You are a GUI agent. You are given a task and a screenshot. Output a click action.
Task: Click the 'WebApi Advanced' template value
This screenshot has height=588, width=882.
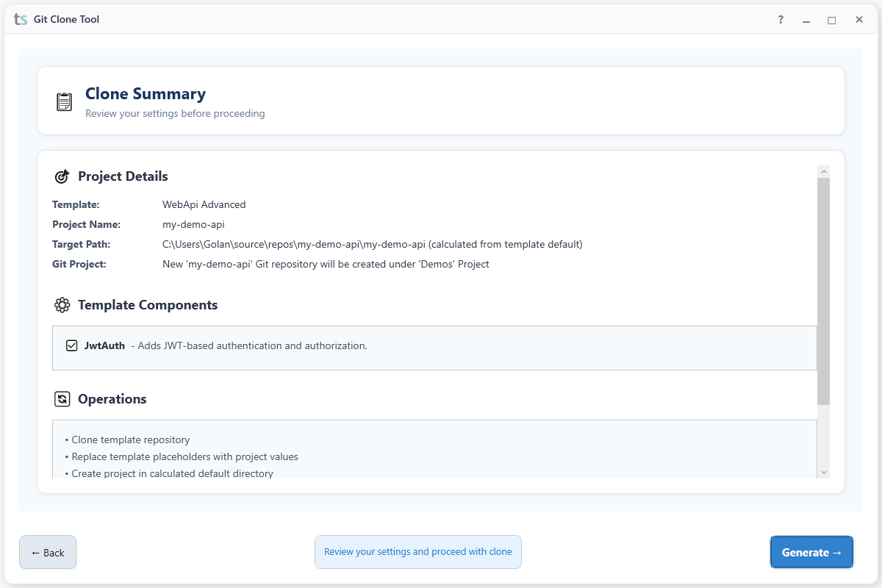pos(204,204)
